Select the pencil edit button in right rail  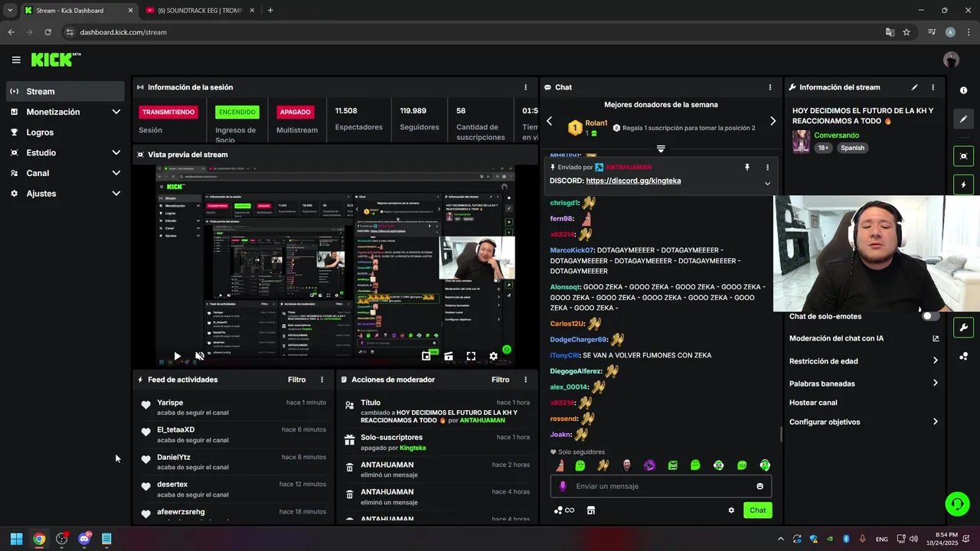pyautogui.click(x=963, y=119)
